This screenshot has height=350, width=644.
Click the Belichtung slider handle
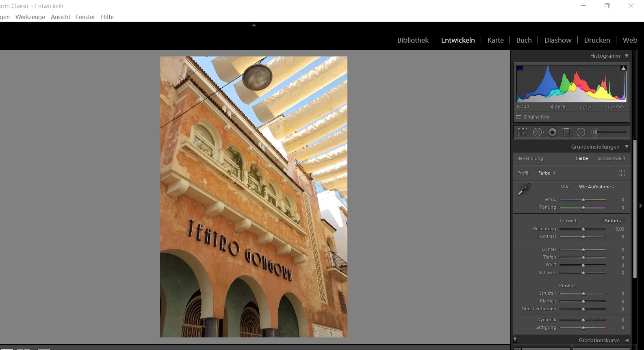tap(583, 229)
